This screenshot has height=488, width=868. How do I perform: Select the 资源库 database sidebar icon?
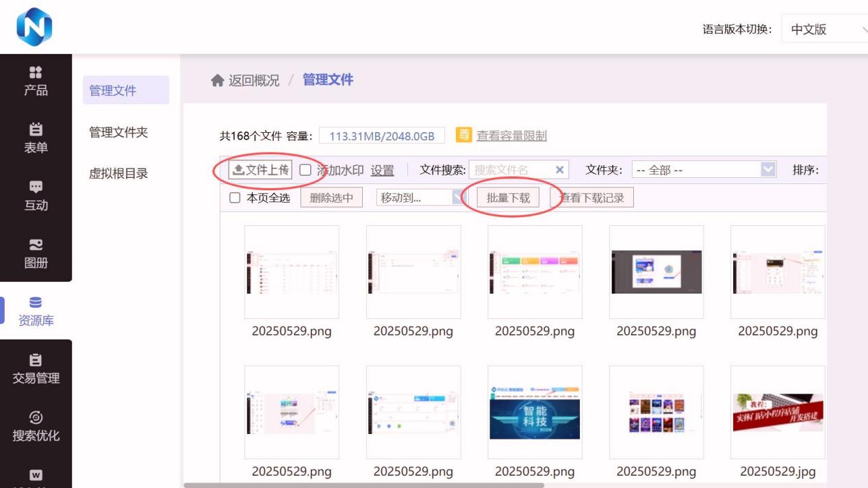(x=36, y=303)
